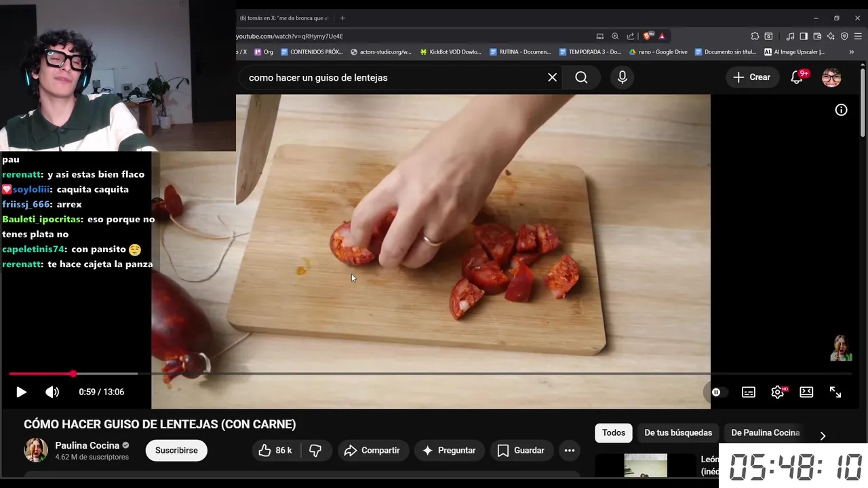The height and width of the screenshot is (488, 868).
Task: Open the browser hamburger main menu
Action: pyautogui.click(x=859, y=36)
